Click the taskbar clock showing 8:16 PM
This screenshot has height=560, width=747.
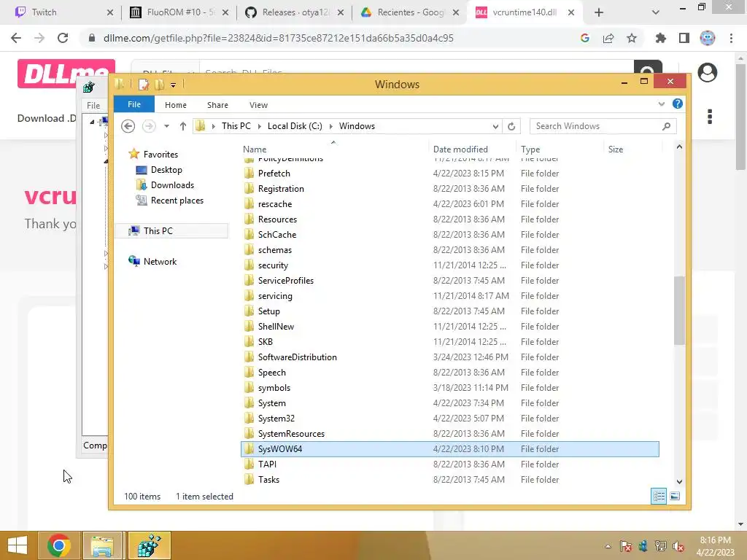click(715, 546)
